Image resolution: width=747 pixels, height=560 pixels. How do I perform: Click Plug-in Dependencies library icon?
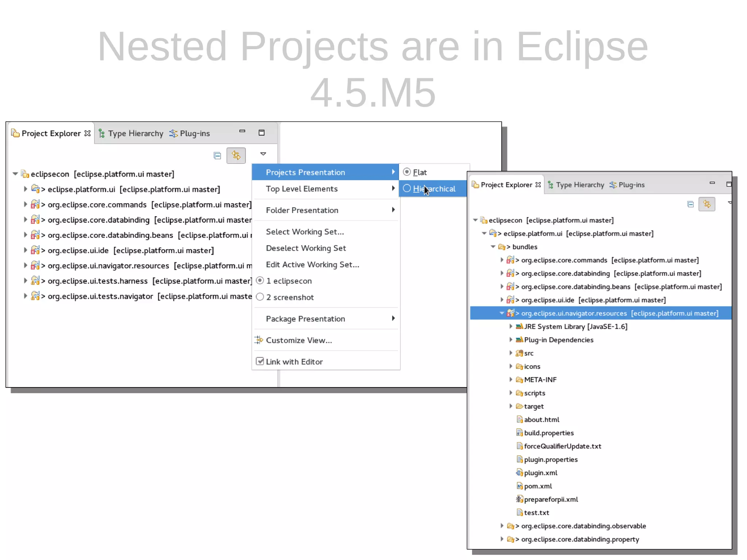(x=519, y=340)
